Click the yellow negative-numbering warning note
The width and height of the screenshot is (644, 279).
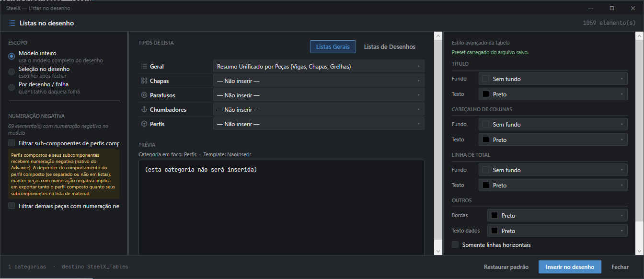[64, 174]
